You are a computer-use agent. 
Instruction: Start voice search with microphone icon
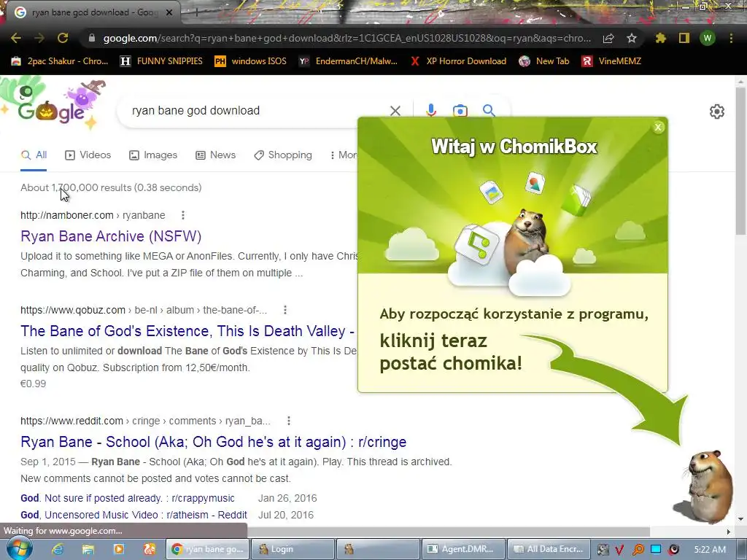pos(431,111)
